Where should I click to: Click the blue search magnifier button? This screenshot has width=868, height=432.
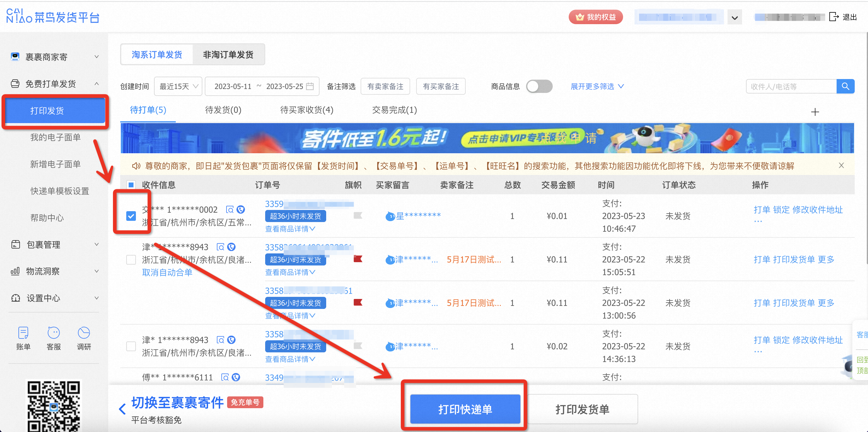pyautogui.click(x=845, y=87)
